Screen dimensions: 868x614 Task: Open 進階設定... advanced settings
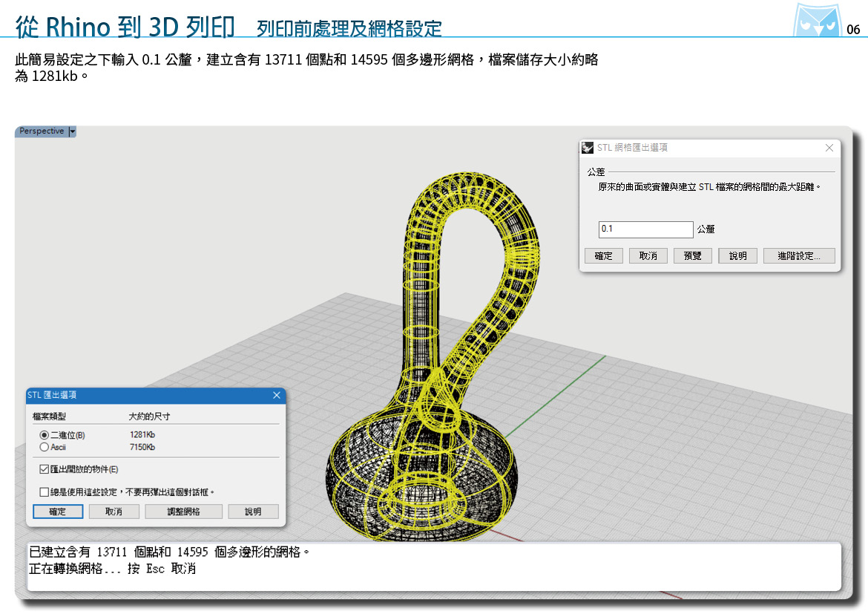(x=799, y=255)
